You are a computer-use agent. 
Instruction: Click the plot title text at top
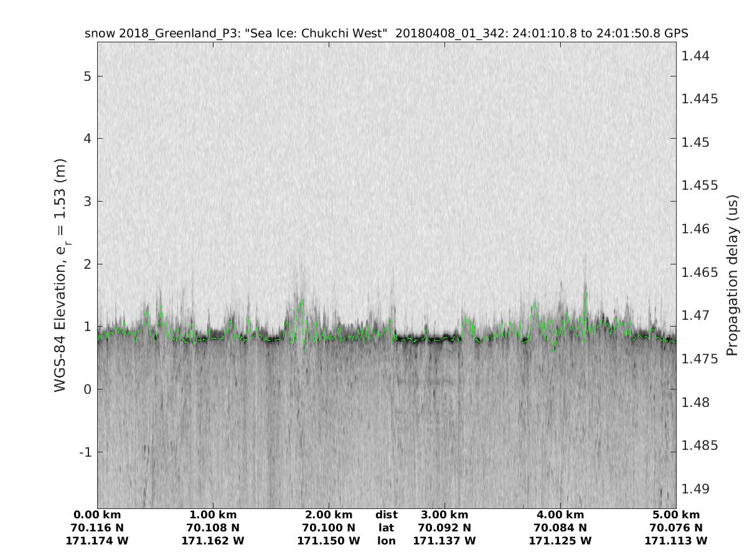point(386,33)
